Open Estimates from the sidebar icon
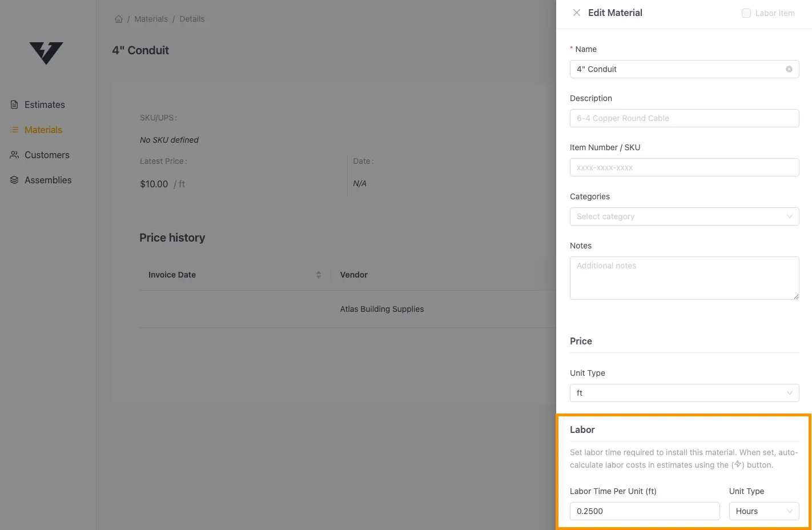The height and width of the screenshot is (530, 812). click(x=13, y=105)
